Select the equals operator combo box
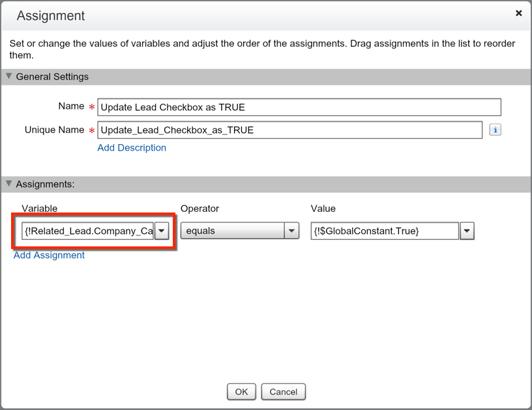This screenshot has width=532, height=410. coord(232,231)
